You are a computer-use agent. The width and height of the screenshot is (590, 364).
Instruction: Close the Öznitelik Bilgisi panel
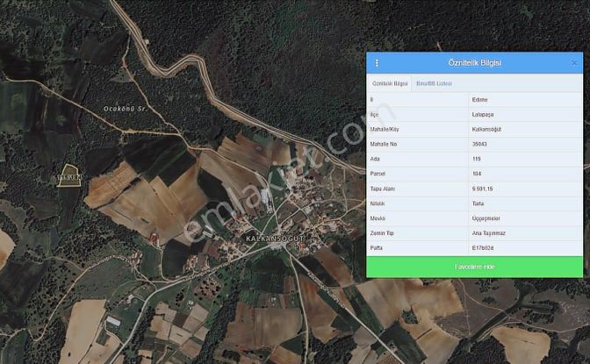tap(574, 63)
